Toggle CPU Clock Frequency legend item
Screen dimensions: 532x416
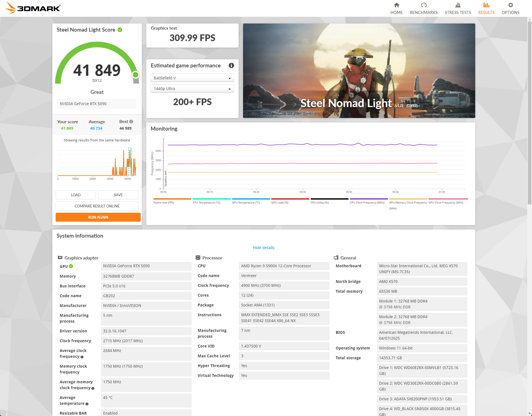369,201
